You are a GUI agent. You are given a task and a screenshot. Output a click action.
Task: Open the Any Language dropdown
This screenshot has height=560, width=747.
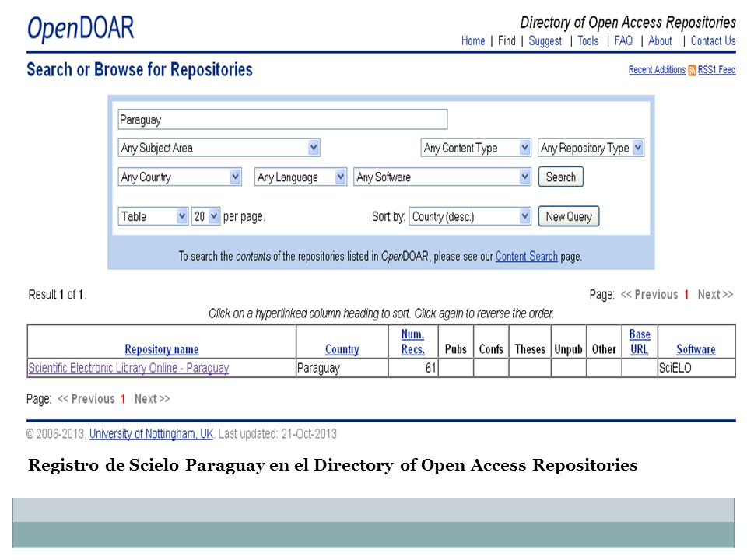pyautogui.click(x=300, y=177)
